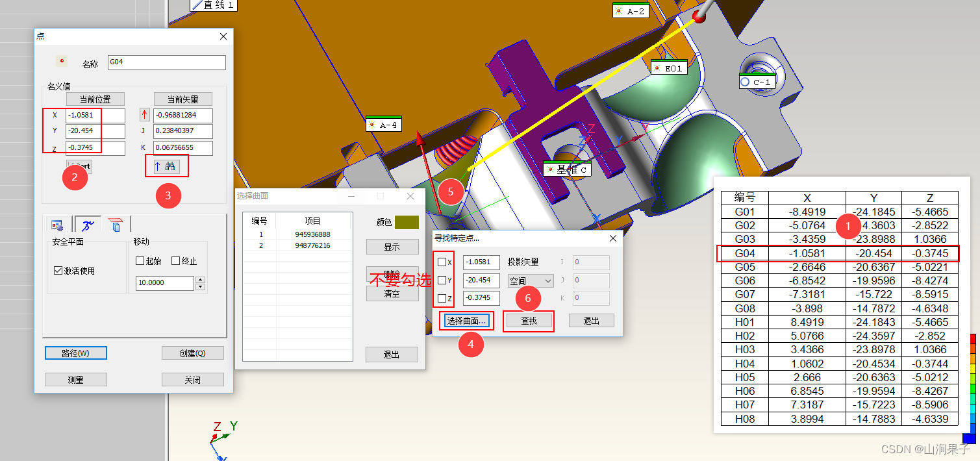Viewport: 980px width, 461px height.
Task: Click the 项目 column header in surface list
Action: [313, 221]
